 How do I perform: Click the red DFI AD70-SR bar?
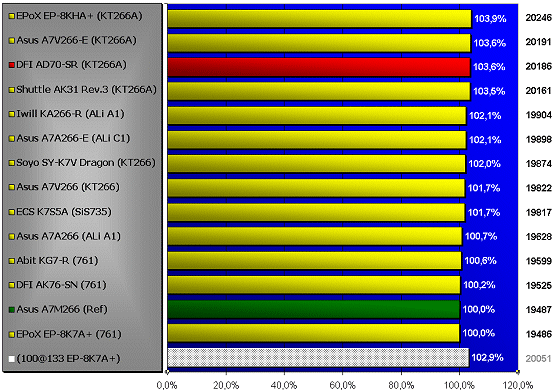[x=319, y=67]
